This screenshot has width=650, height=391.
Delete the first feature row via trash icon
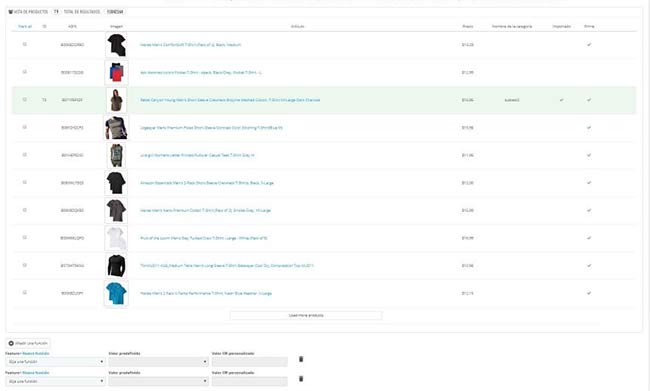pyautogui.click(x=301, y=359)
